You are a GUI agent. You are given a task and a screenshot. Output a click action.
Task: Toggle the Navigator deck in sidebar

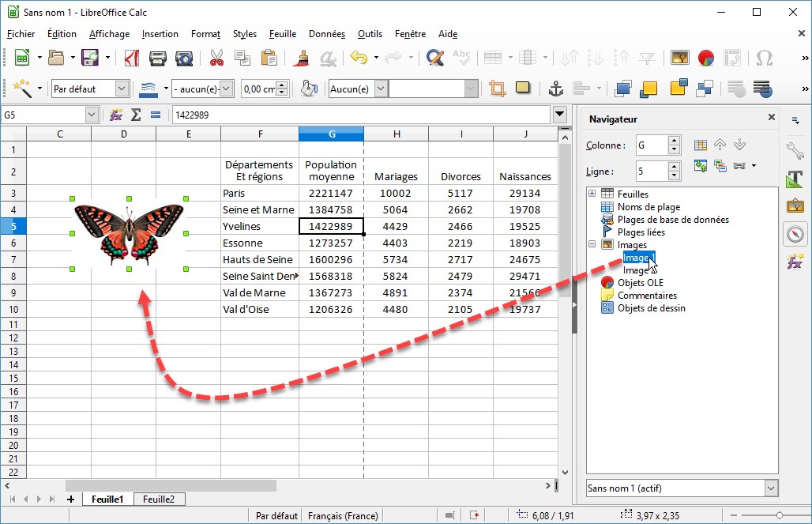(795, 234)
